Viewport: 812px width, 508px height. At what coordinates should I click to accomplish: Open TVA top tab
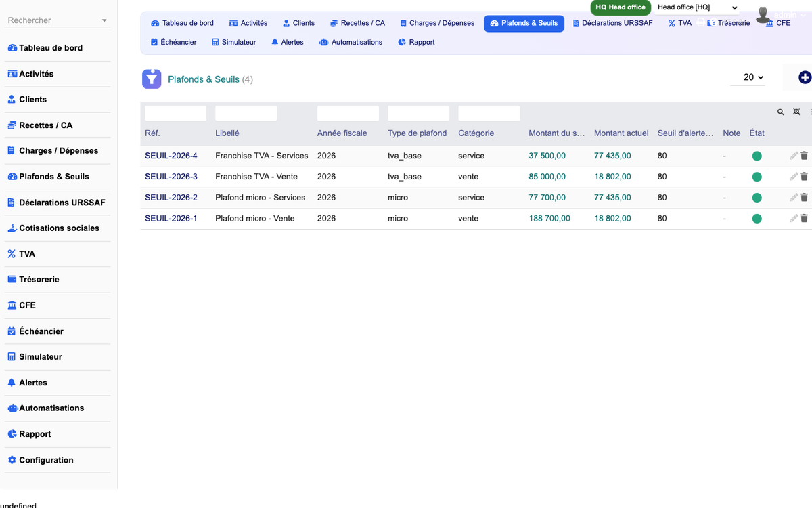[x=679, y=23]
